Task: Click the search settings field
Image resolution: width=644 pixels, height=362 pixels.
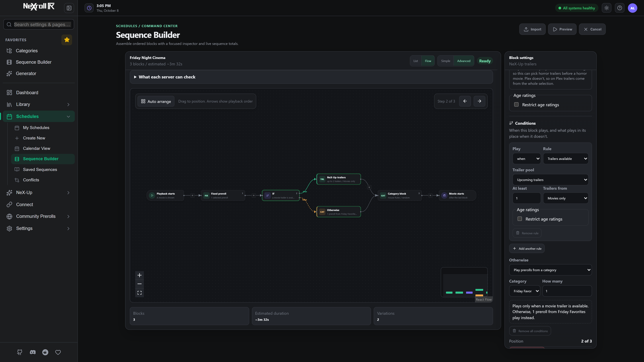Action: pyautogui.click(x=39, y=24)
